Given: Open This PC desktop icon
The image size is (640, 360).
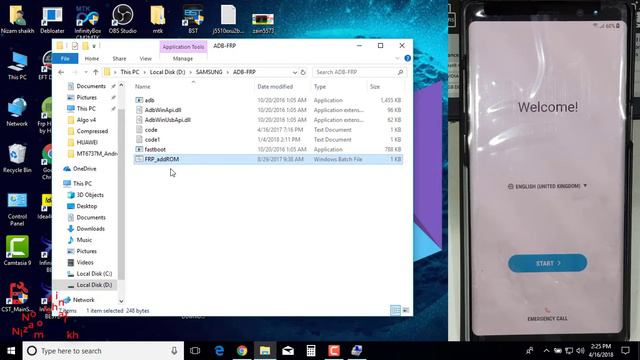Looking at the screenshot, I should 17,65.
